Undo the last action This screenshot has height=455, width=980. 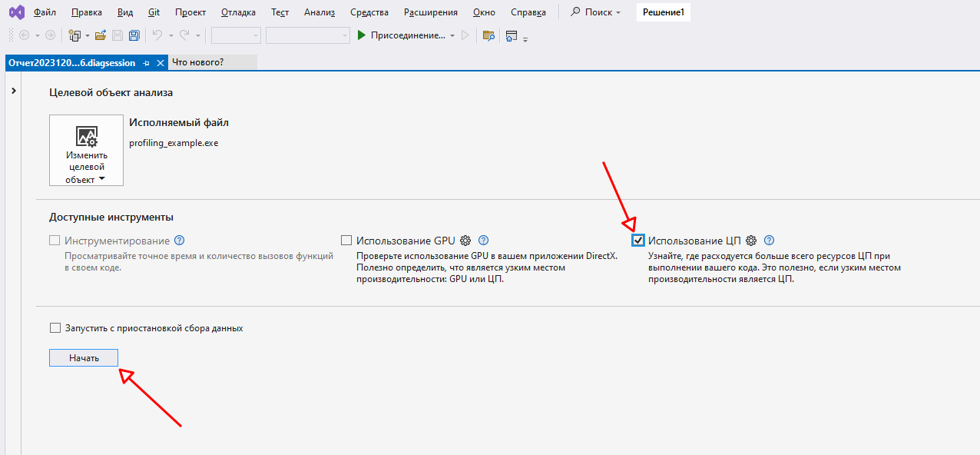(157, 35)
